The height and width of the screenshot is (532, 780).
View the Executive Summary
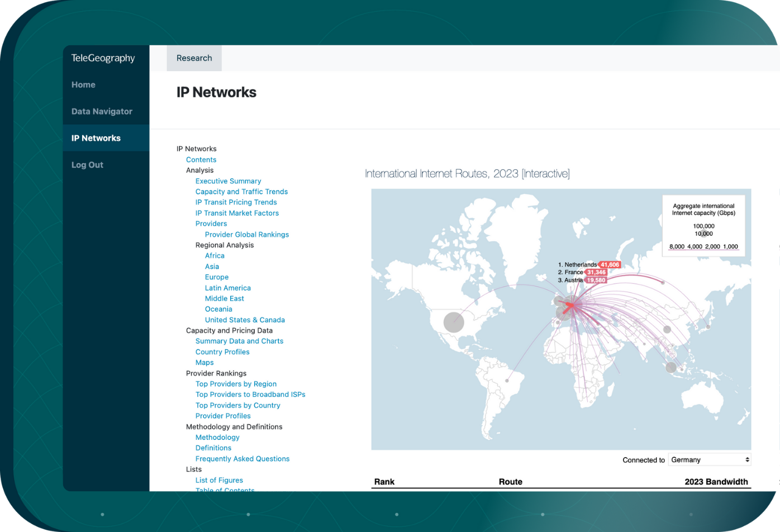(x=228, y=180)
